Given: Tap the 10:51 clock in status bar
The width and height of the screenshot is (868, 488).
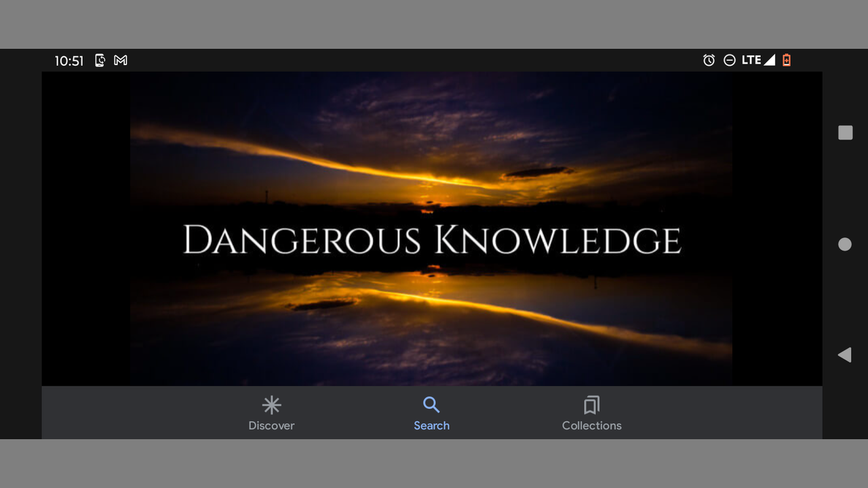Looking at the screenshot, I should click(69, 61).
